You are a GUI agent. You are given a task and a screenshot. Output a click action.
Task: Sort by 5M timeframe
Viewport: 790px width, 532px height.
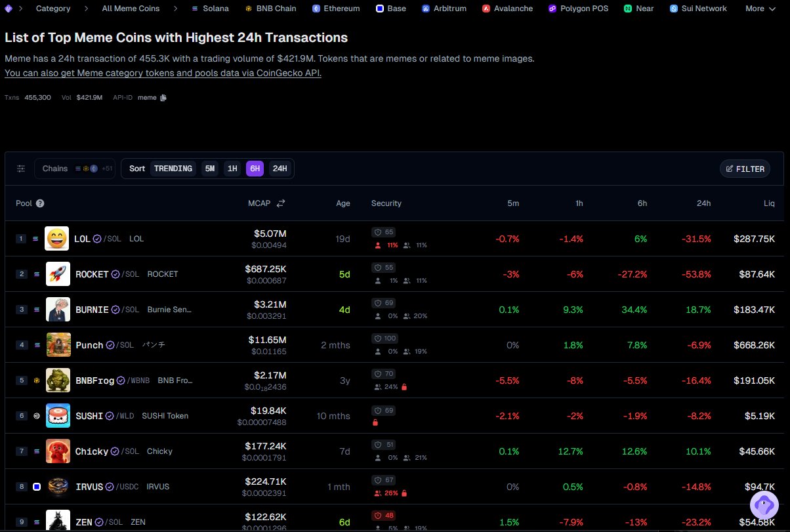point(209,169)
